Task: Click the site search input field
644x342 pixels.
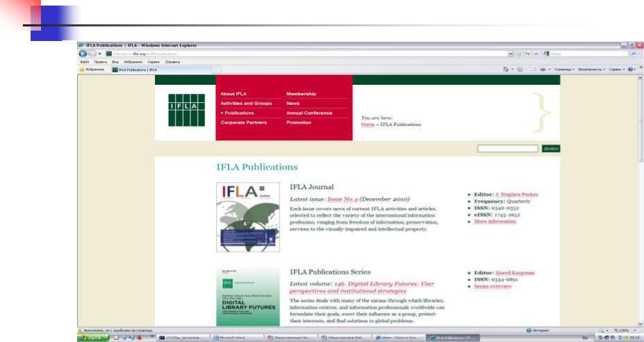Action: click(x=508, y=148)
